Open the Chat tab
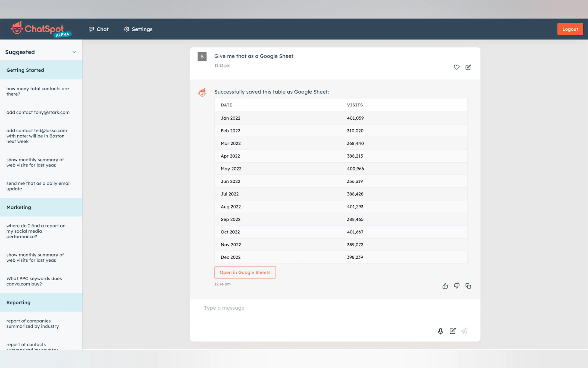Screen dimensions: 588x368 coord(99,29)
